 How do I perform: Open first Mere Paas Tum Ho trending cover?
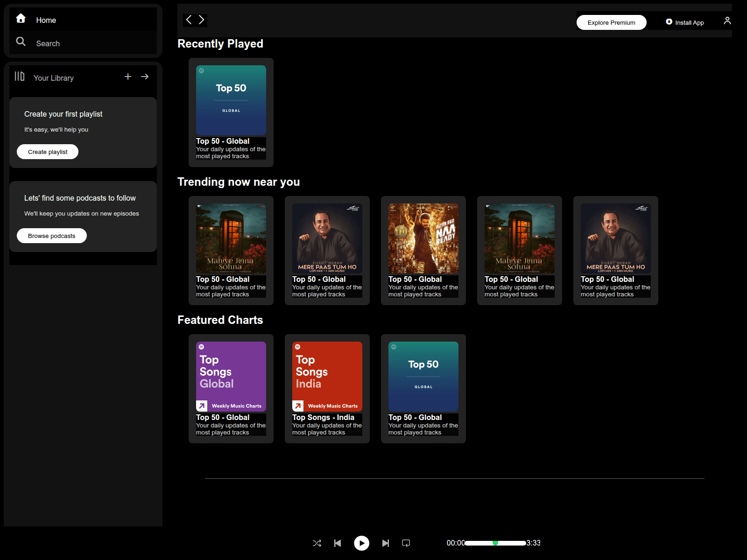click(327, 238)
